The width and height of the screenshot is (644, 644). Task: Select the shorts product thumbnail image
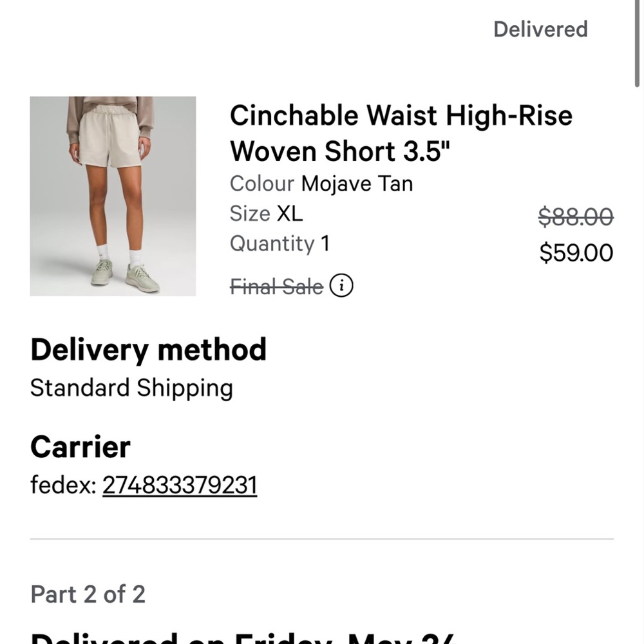point(113,196)
